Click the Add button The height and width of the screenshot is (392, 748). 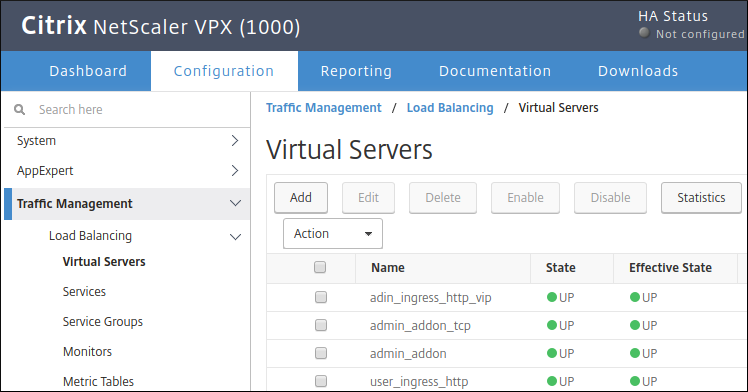[x=301, y=197]
